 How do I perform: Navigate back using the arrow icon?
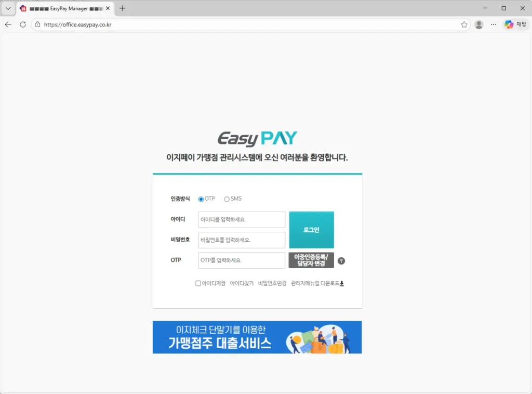(8, 24)
